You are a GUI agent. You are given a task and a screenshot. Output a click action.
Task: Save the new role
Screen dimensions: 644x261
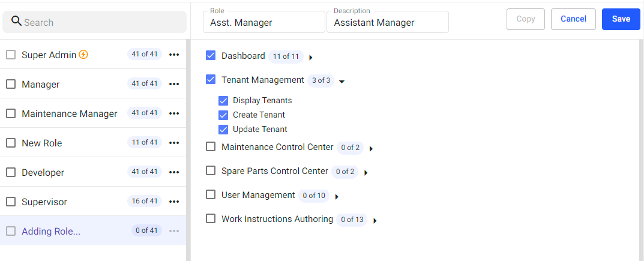point(621,19)
